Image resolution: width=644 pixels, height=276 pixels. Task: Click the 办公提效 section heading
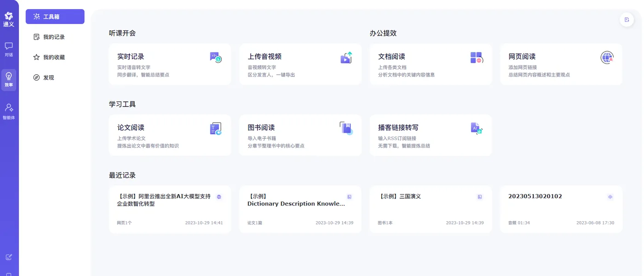click(383, 33)
